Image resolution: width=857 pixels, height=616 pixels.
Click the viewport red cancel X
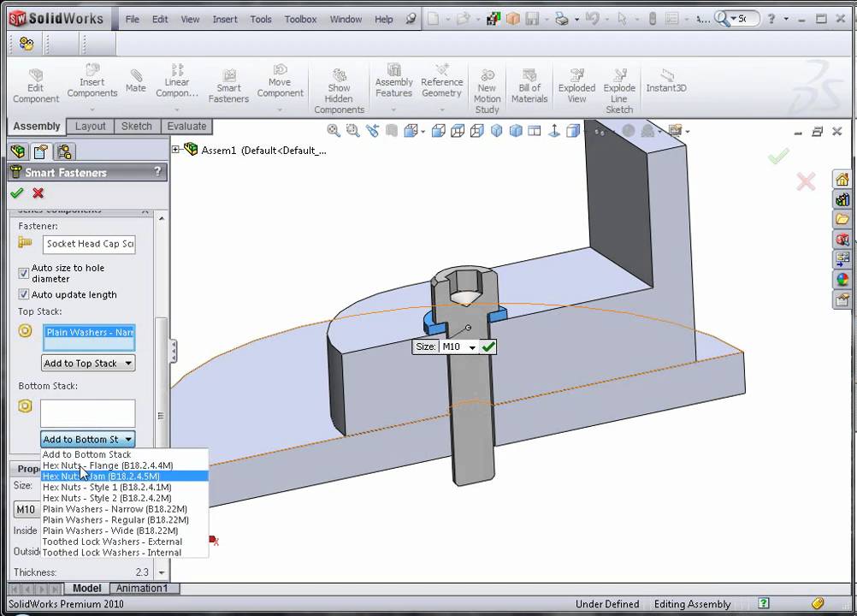click(x=807, y=181)
